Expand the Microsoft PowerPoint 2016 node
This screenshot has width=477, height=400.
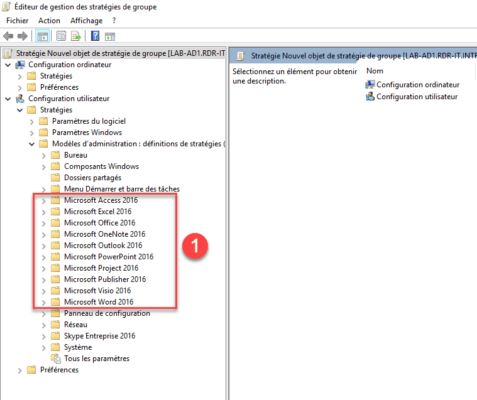coord(44,257)
